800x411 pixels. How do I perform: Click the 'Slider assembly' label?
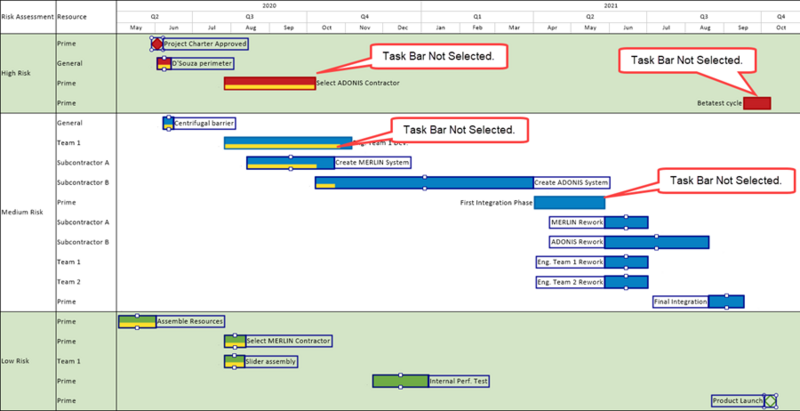pos(271,362)
